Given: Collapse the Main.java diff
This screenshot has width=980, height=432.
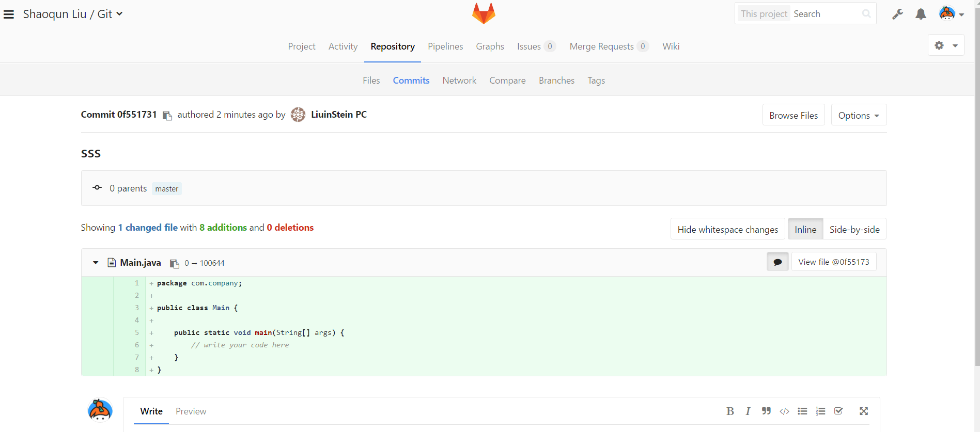Looking at the screenshot, I should [x=96, y=263].
